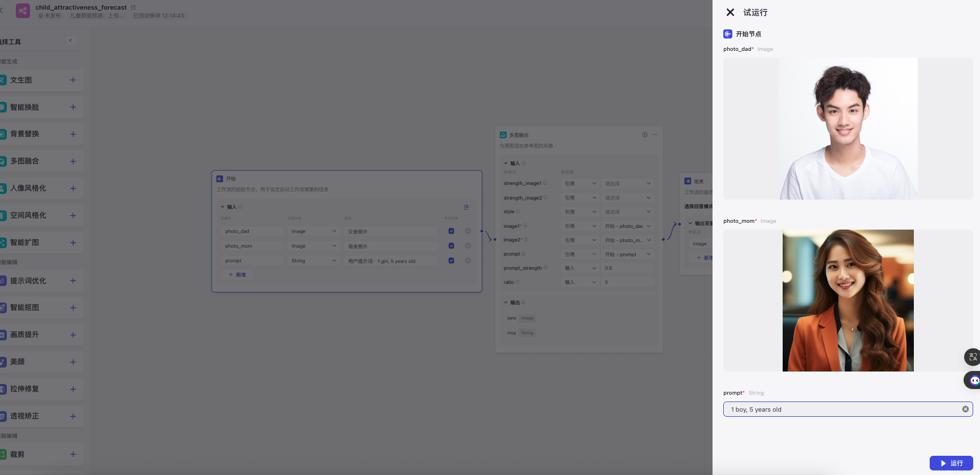The width and height of the screenshot is (980, 475).
Task: Select the 结束 node title
Action: (x=699, y=182)
